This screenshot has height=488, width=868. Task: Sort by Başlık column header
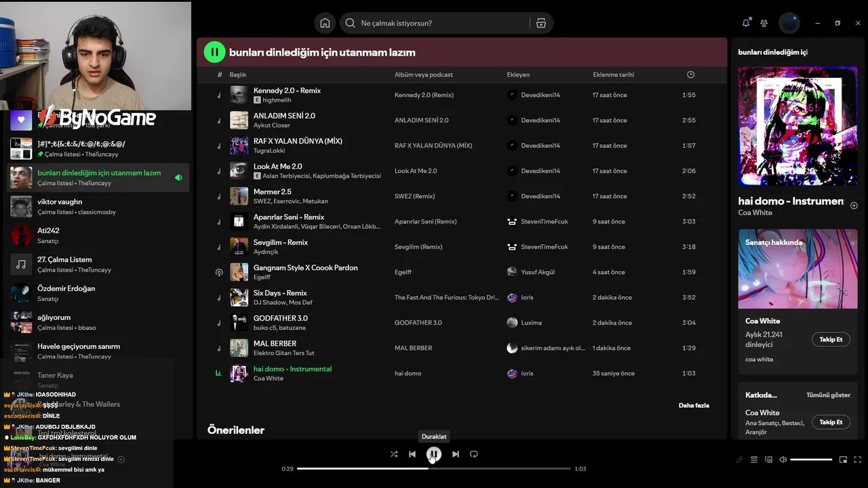tap(238, 75)
